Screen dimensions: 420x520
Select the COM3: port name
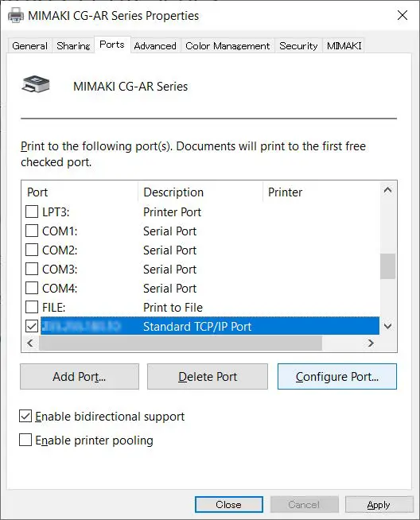point(60,270)
